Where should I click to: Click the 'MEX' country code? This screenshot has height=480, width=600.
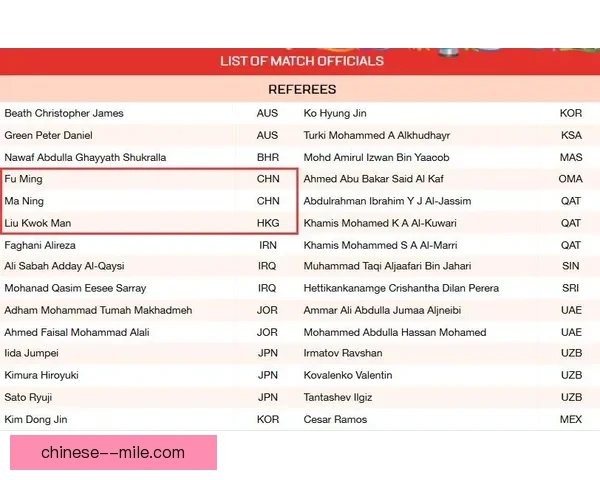tap(571, 420)
